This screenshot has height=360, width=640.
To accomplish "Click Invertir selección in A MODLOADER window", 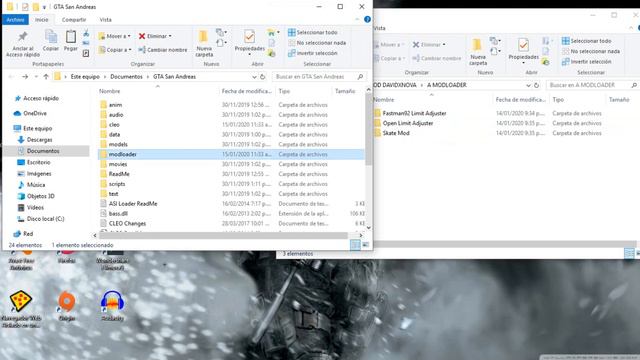I will (587, 62).
